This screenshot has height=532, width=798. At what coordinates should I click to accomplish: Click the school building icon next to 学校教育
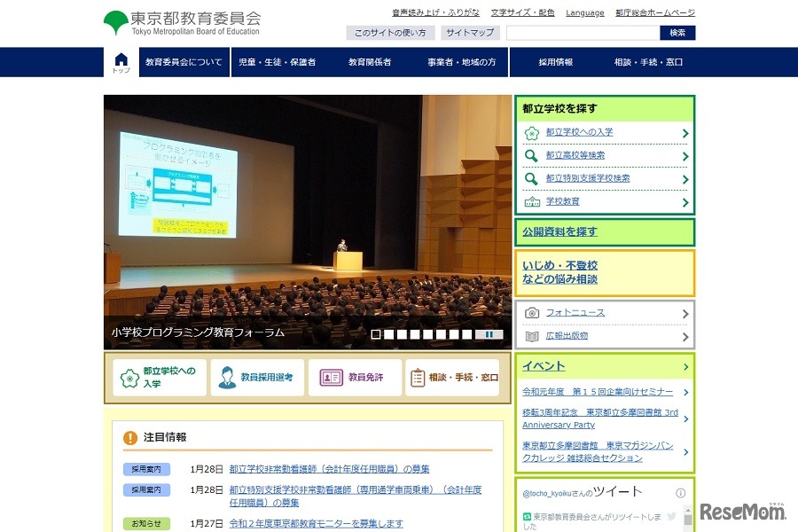533,201
